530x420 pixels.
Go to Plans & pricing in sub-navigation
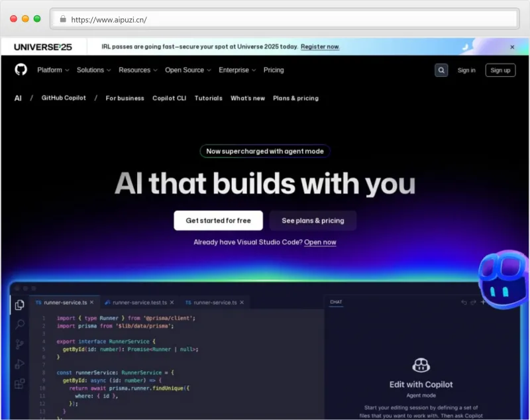click(295, 98)
